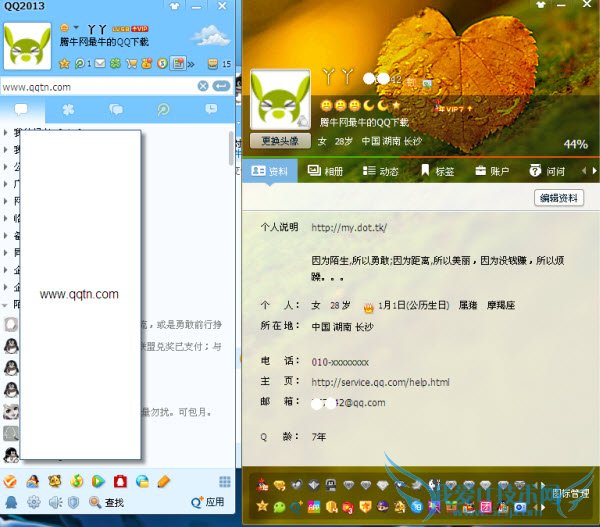Open the QQ mail envelope icon
The image size is (600, 527).
100,63
